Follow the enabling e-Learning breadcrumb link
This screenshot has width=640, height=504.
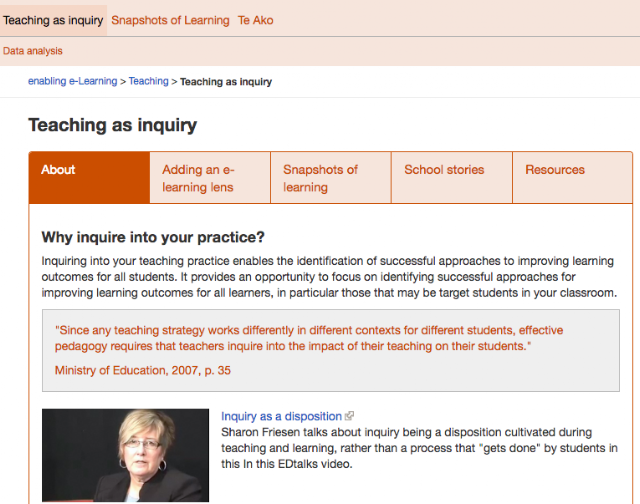[72, 81]
